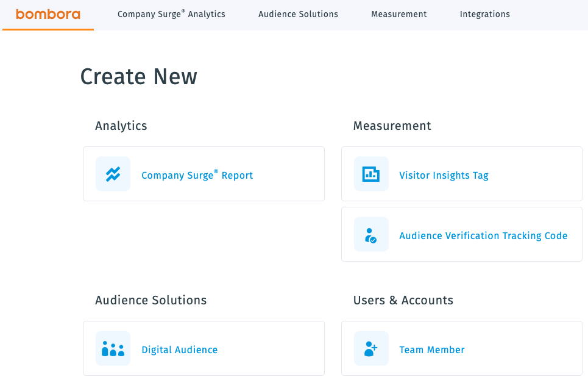Click the Company Surge Report card
This screenshot has height=380, width=588.
tap(204, 174)
